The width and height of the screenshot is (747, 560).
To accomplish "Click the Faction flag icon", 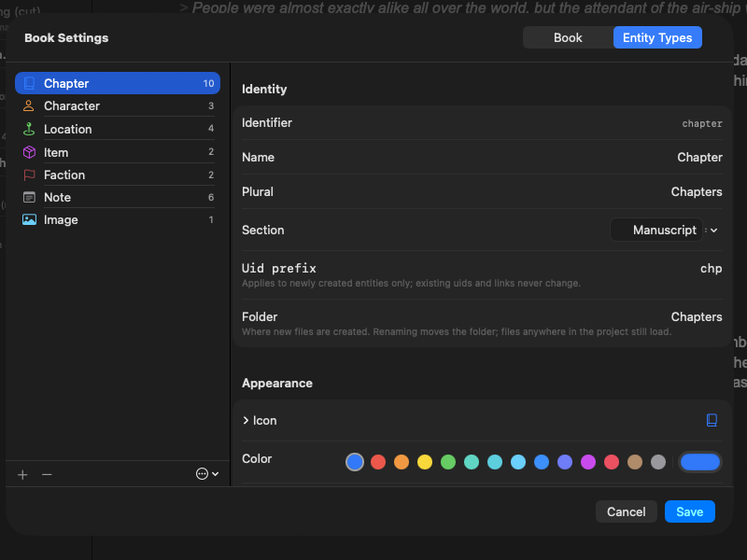I will (x=29, y=175).
